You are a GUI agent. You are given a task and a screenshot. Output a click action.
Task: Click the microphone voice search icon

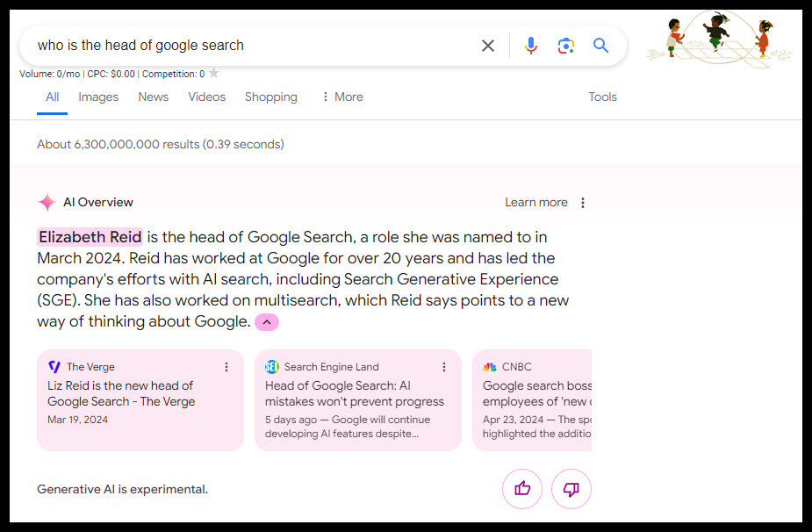point(530,45)
